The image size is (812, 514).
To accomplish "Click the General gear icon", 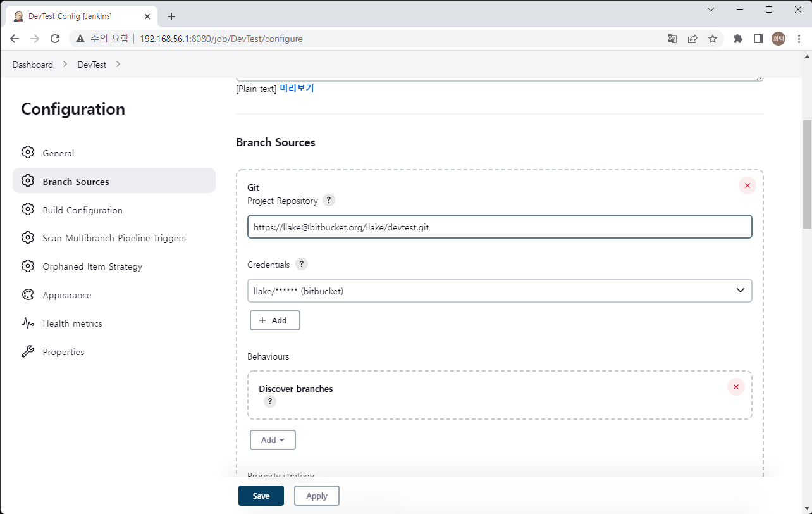I will [27, 153].
